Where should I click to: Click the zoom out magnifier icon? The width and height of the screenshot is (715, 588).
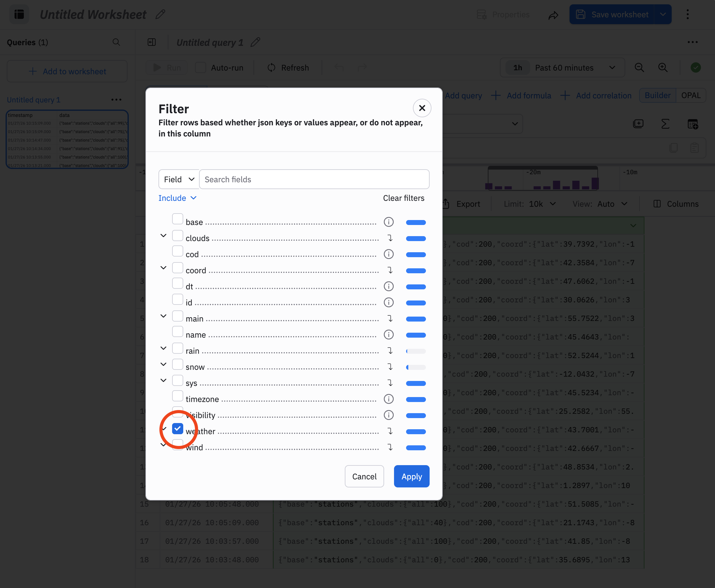(x=639, y=67)
